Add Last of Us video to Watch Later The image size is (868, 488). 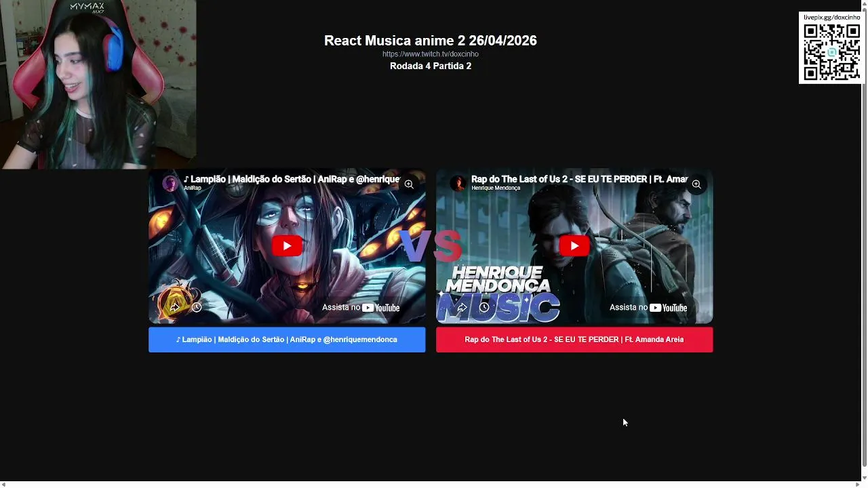tap(484, 308)
